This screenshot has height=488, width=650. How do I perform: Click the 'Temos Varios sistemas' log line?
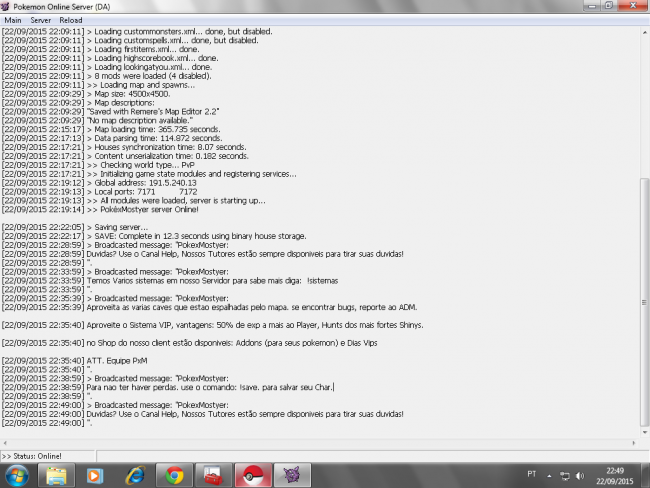click(170, 281)
